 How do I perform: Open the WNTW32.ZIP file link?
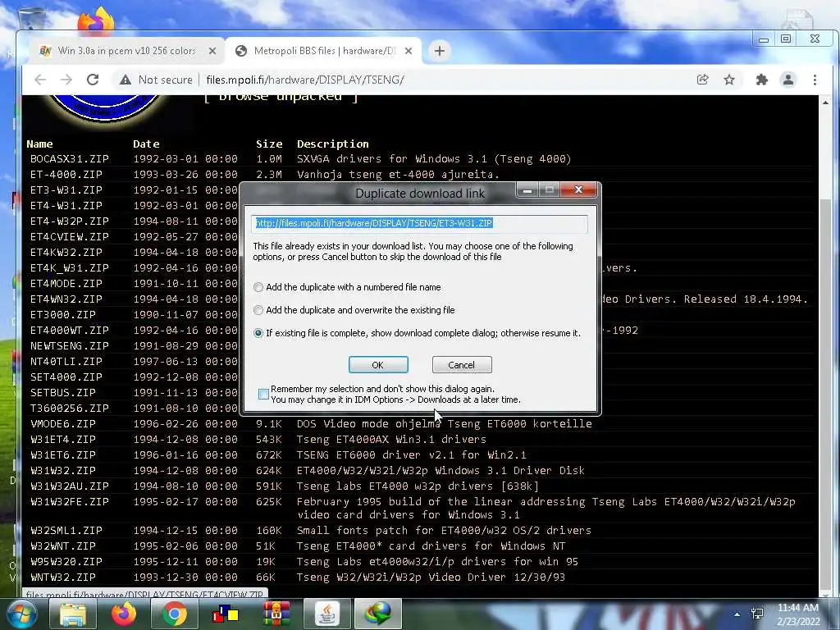(63, 577)
